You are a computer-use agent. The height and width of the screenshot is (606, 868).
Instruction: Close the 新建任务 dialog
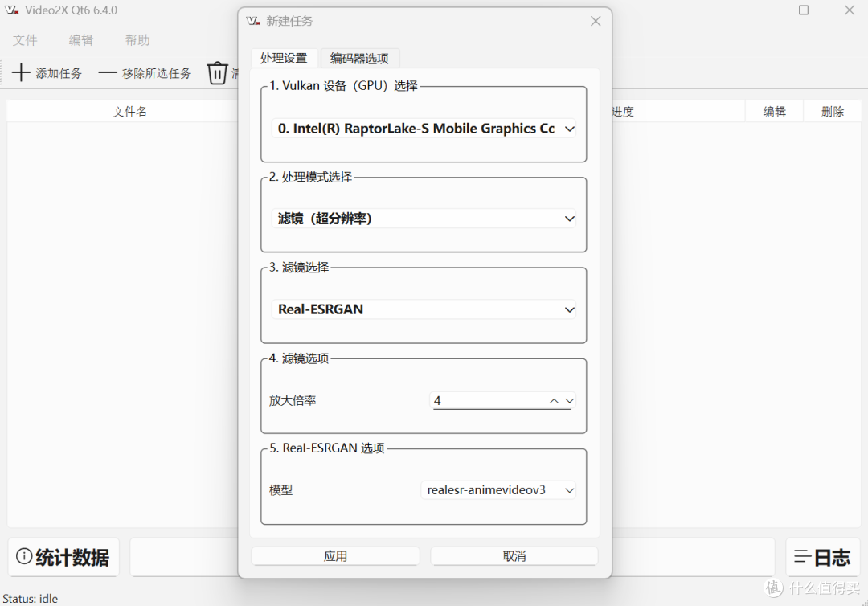pos(596,21)
